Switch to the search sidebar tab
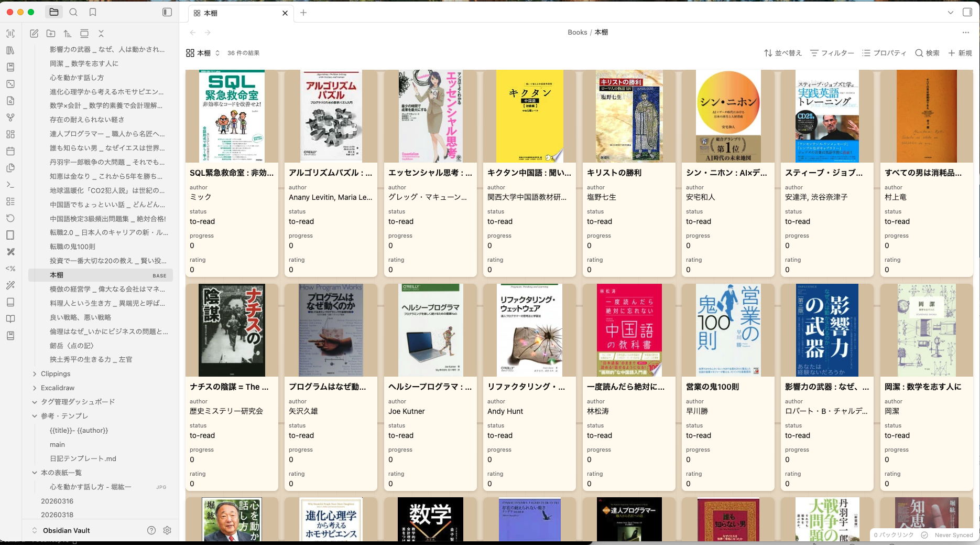980x545 pixels. coord(73,12)
